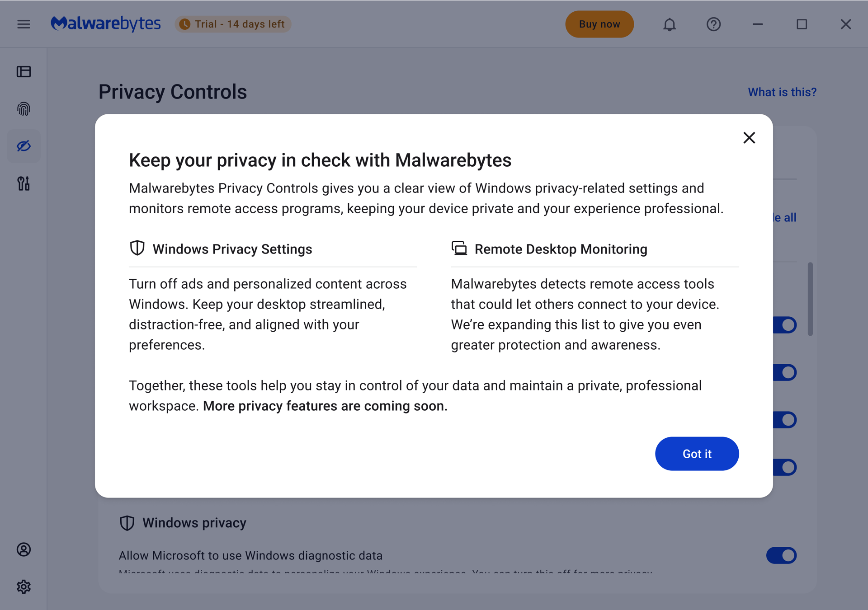
Task: Open the account profile icon
Action: (24, 550)
